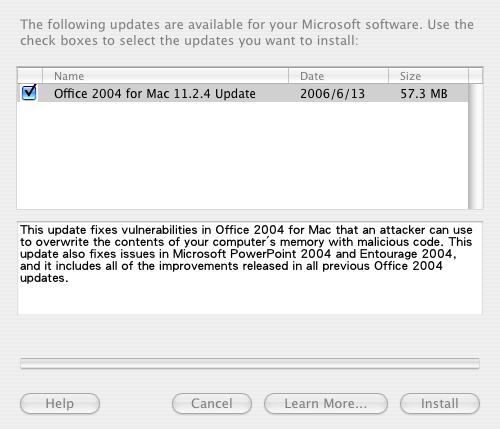This screenshot has height=429, width=500.
Task: Open Help for the updater
Action: [x=60, y=403]
